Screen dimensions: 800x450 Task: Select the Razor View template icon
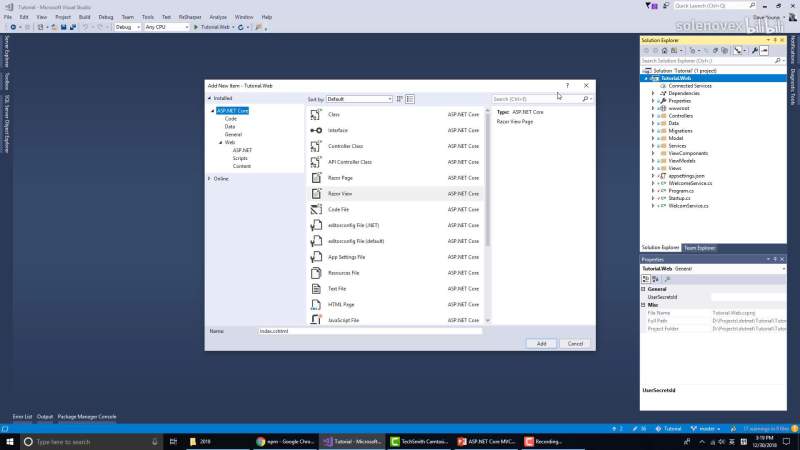coord(316,194)
